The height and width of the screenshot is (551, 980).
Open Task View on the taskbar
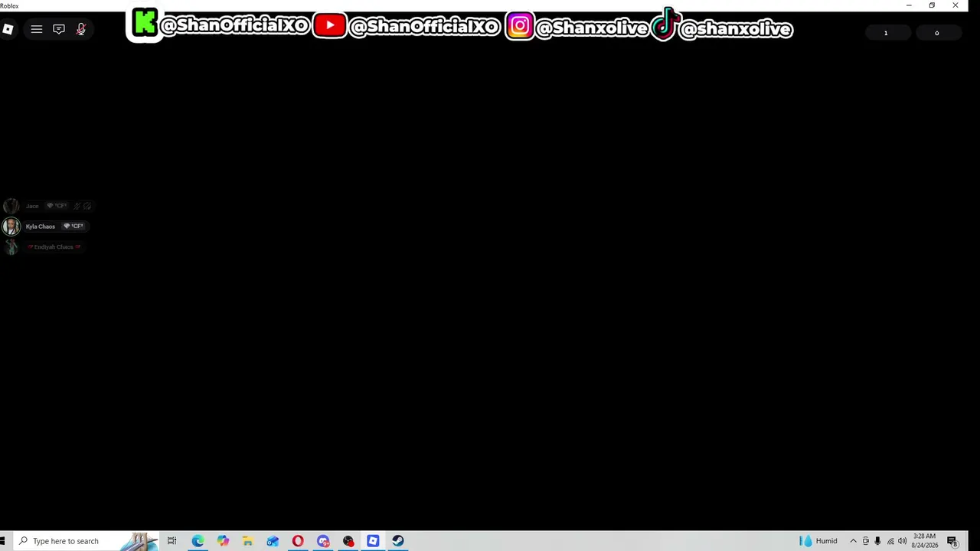171,541
